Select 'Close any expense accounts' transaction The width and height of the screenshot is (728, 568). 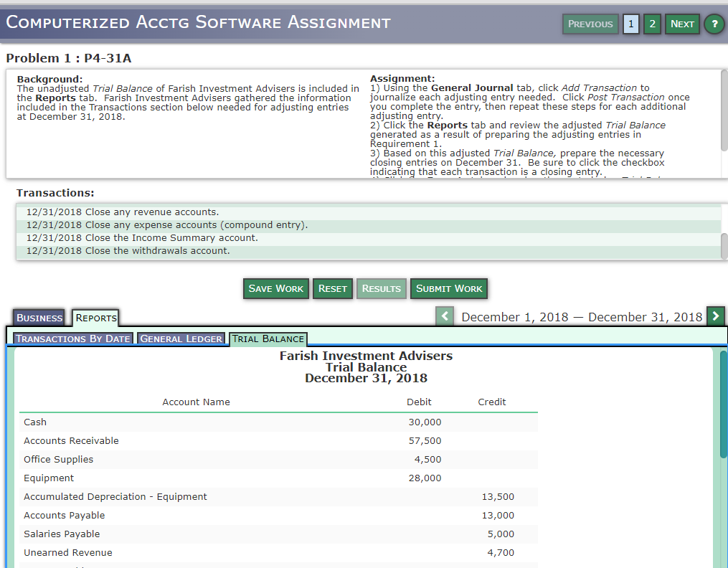[369, 225]
